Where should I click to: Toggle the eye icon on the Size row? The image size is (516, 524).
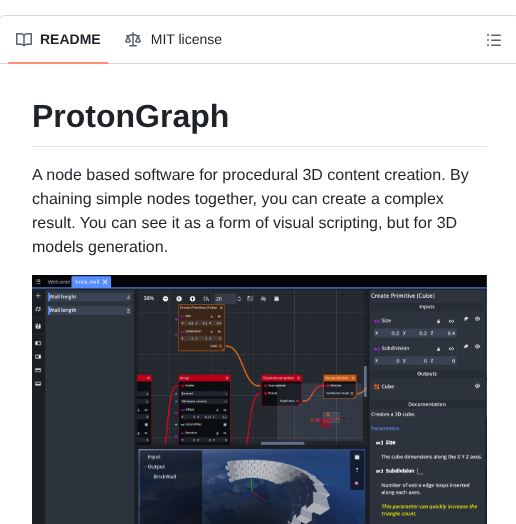[x=478, y=319]
